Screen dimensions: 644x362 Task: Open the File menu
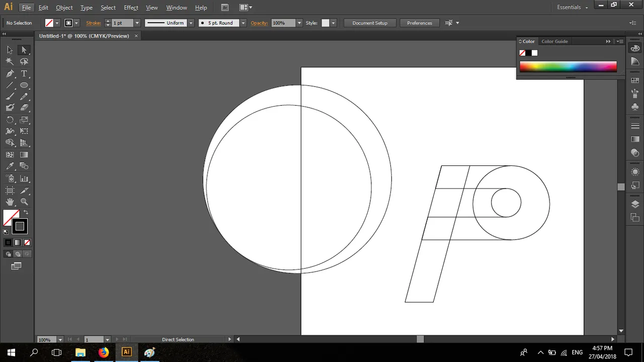point(26,8)
